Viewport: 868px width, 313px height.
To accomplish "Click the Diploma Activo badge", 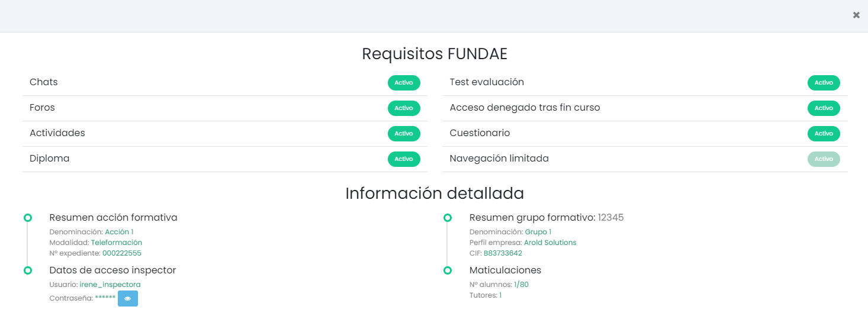I will click(404, 159).
